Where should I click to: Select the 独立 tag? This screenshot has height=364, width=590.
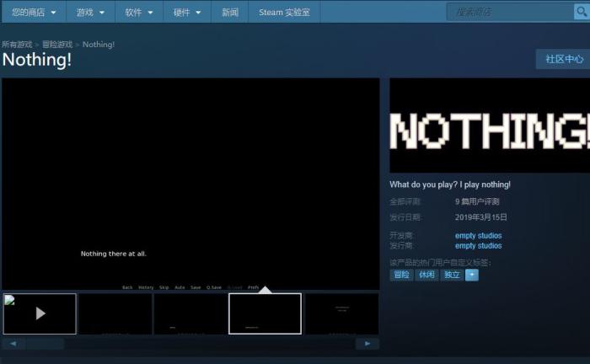click(x=452, y=275)
